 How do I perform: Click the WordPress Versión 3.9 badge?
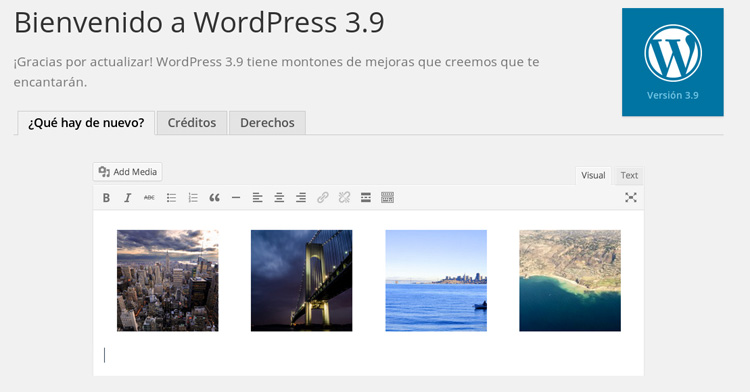point(673,62)
